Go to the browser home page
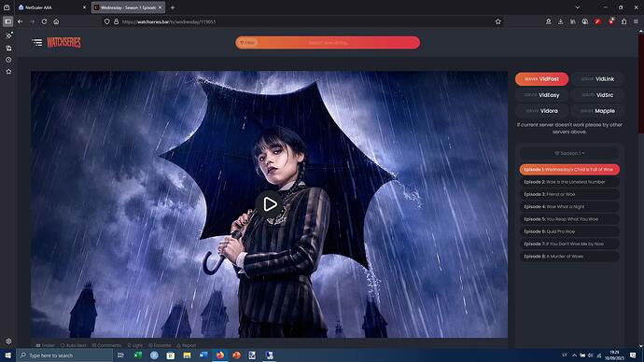This screenshot has width=644, height=362. click(56, 21)
